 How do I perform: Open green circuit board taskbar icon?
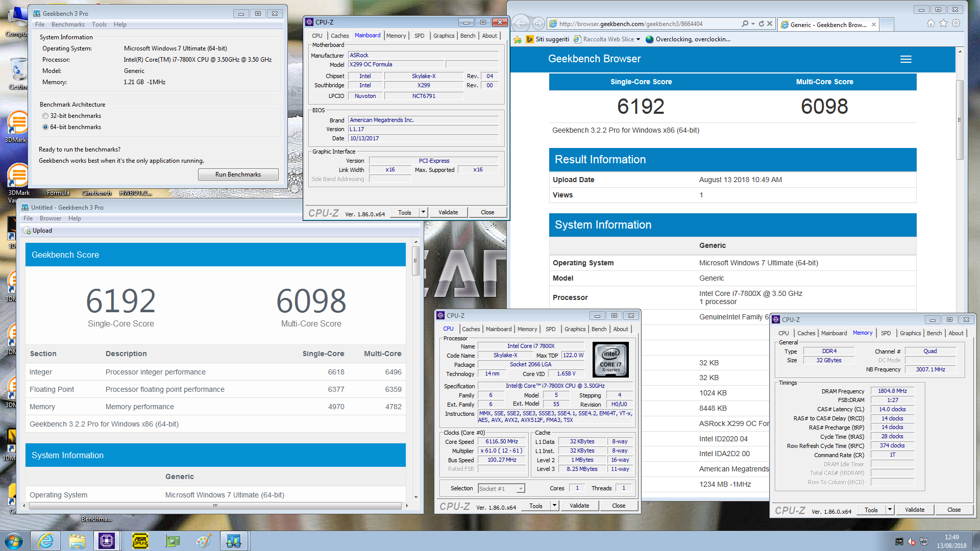[173, 541]
